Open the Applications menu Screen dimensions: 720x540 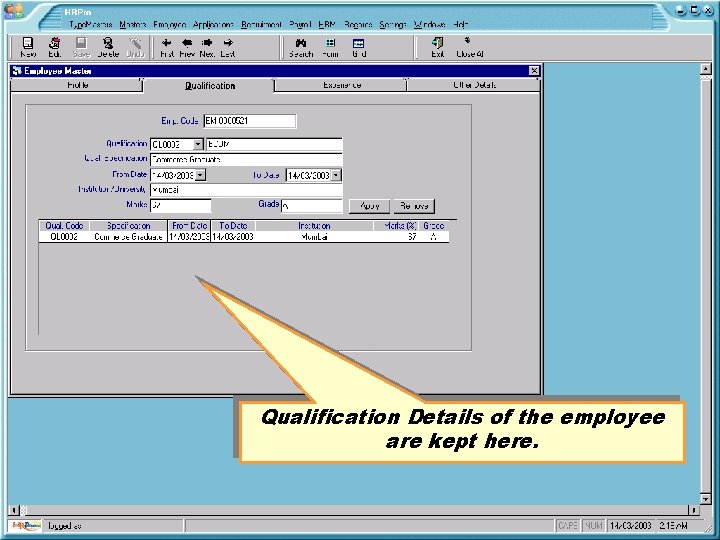click(x=213, y=24)
